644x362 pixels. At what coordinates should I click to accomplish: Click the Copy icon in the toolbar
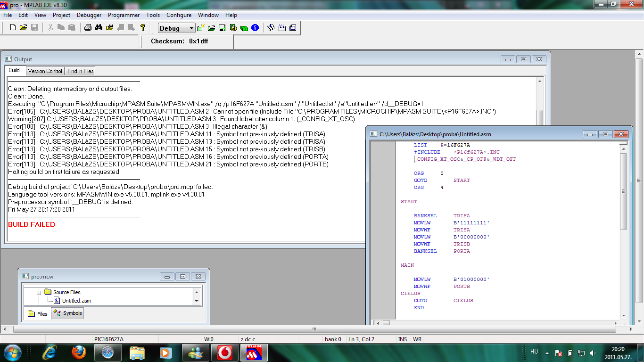coord(61,28)
